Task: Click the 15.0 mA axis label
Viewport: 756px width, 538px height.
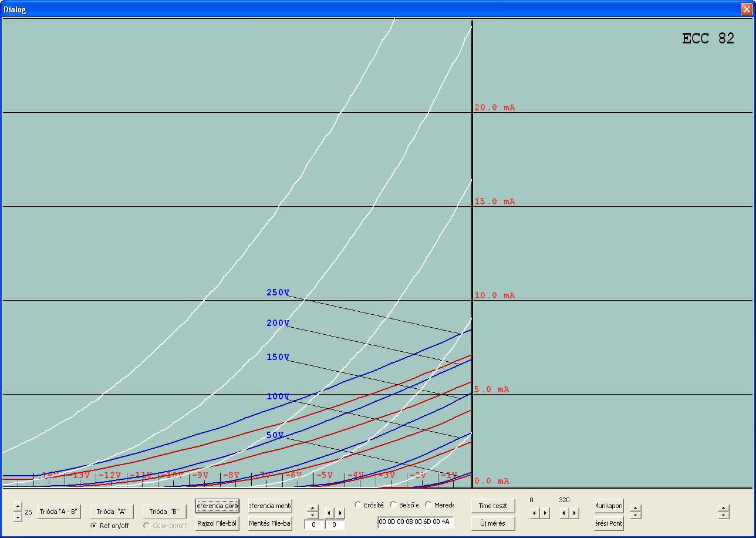Action: (x=495, y=201)
